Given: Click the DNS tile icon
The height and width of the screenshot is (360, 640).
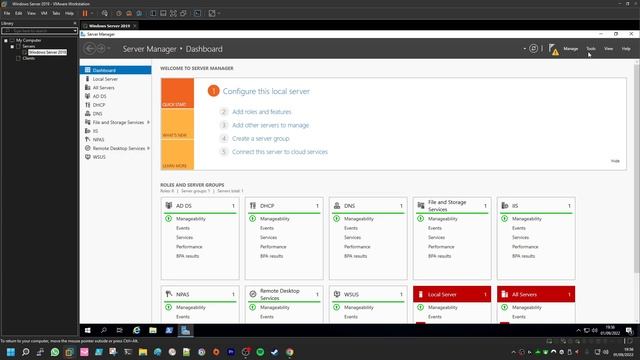Looking at the screenshot, I should (337, 205).
